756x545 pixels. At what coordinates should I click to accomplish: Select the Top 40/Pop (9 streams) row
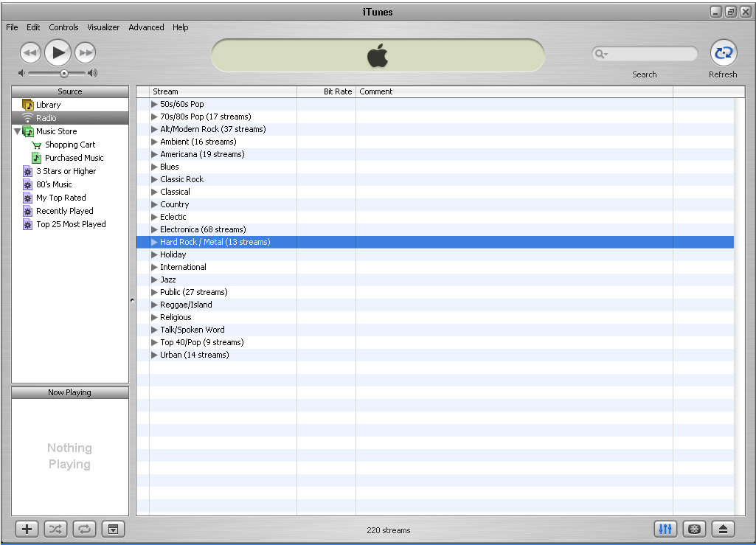pos(435,342)
